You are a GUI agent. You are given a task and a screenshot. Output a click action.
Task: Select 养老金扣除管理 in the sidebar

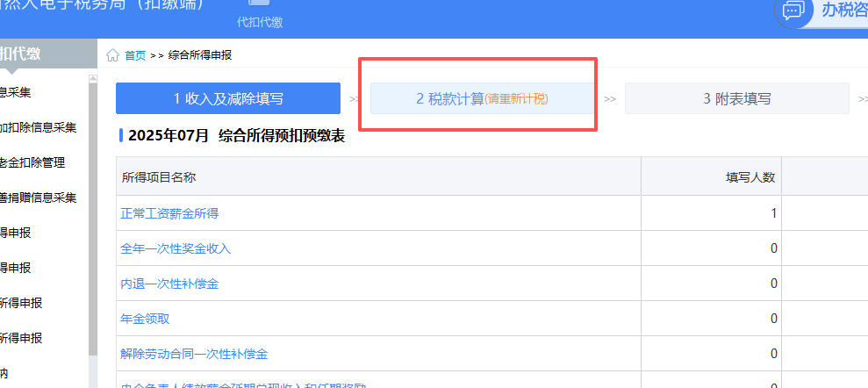tap(32, 162)
